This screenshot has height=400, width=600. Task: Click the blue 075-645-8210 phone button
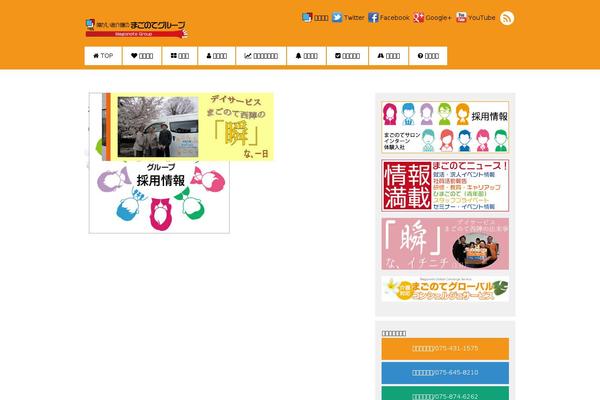[445, 372]
